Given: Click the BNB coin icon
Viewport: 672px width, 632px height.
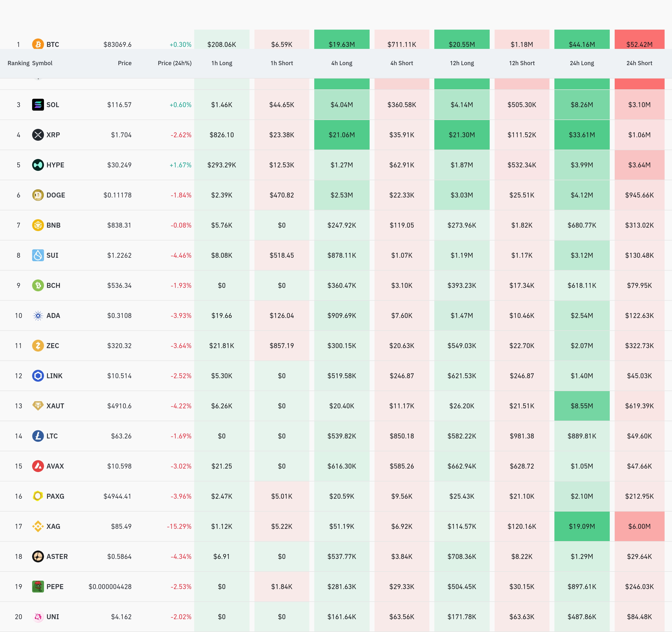Looking at the screenshot, I should tap(38, 225).
